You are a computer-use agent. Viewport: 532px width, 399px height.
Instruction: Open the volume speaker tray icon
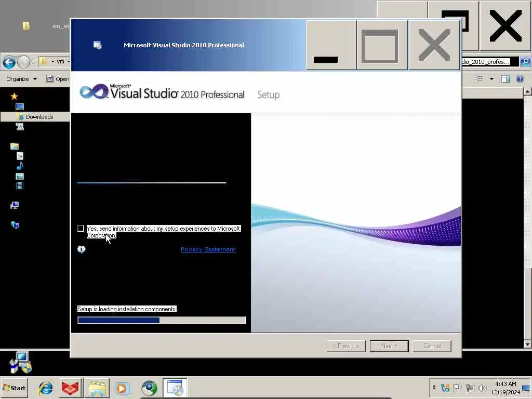click(482, 388)
